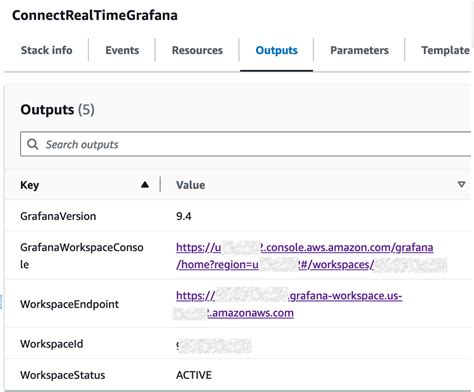Select the 9.4 version value
The width and height of the screenshot is (474, 392).
184,216
